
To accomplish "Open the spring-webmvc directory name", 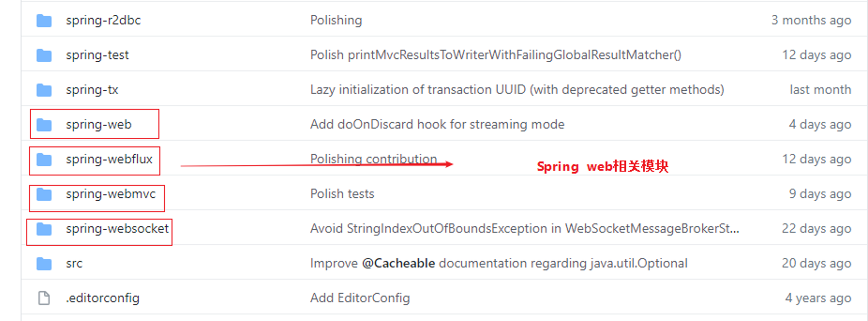I will (111, 194).
